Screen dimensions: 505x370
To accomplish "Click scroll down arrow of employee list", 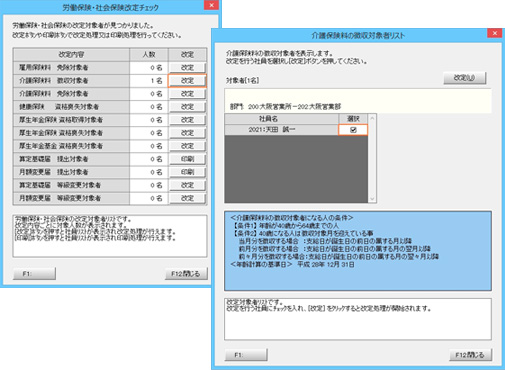I will pyautogui.click(x=372, y=199).
